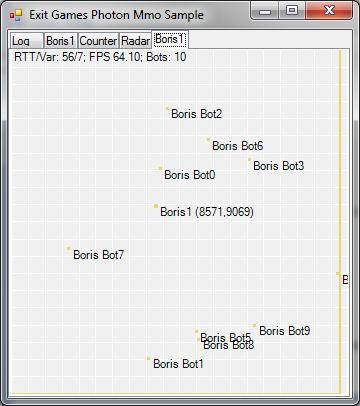Click the Boris Bot9 marker dot
This screenshot has width=360, height=406.
254,325
